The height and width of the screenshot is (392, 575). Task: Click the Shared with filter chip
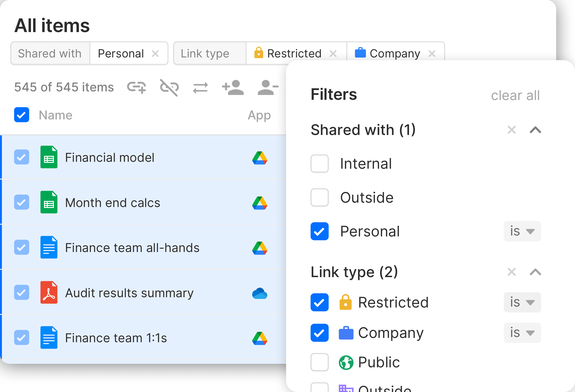tap(50, 53)
